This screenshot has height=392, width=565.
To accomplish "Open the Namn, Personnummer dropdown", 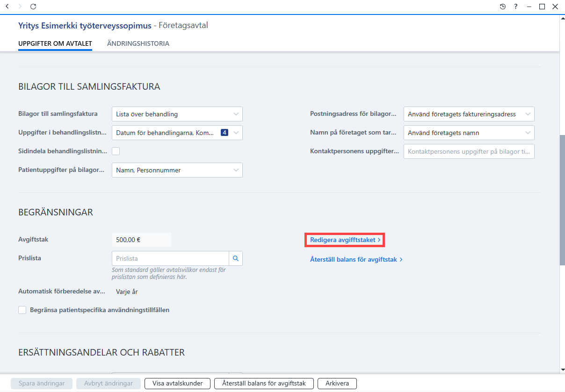I will [177, 170].
